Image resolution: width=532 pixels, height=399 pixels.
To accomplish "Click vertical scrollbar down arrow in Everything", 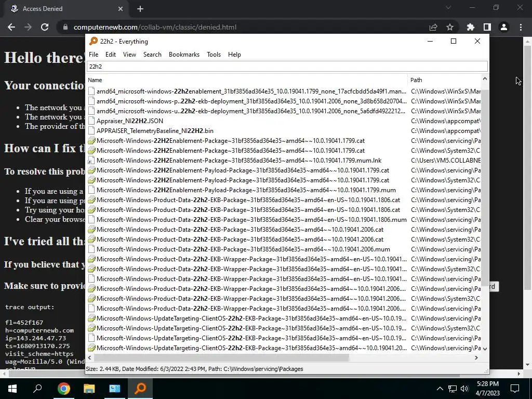I will click(485, 349).
